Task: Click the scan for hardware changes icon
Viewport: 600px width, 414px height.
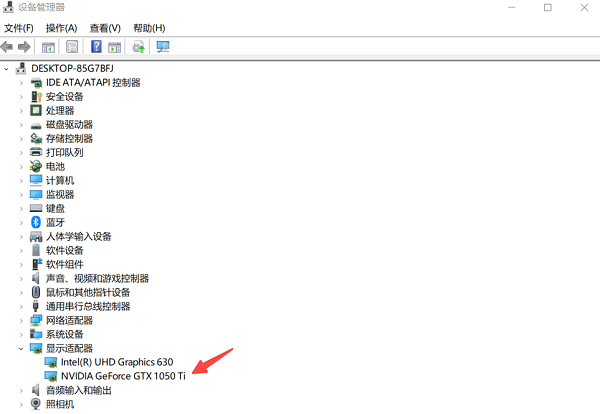Action: click(163, 46)
